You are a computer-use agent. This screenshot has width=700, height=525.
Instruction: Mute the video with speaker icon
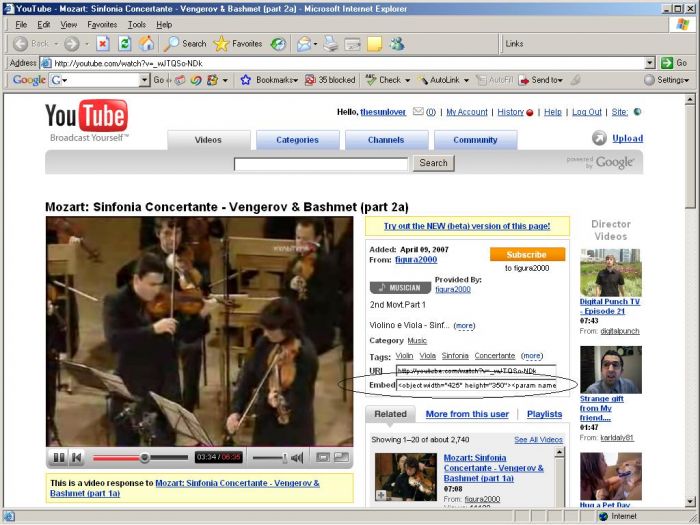coord(297,458)
